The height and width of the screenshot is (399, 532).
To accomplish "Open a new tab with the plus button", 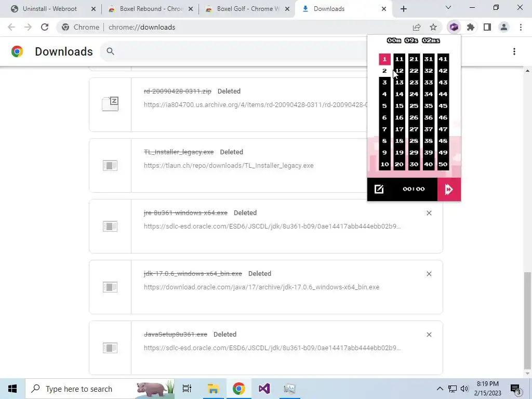I will coord(403,9).
